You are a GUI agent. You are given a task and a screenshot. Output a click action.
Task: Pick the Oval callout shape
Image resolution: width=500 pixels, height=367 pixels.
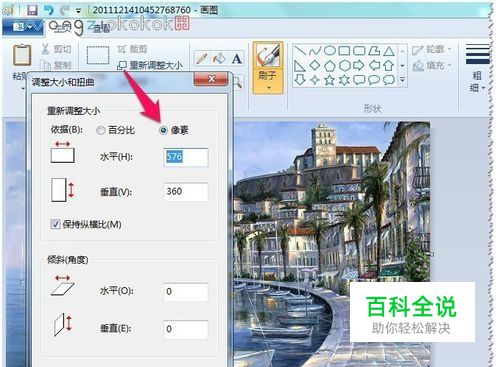tap(374, 80)
